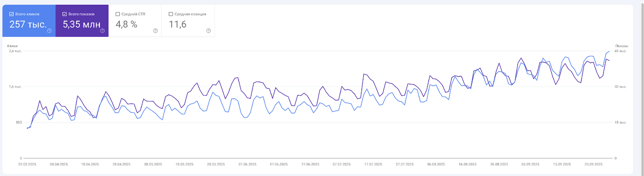Open help icon on 'Всего кликов' card

point(49,31)
